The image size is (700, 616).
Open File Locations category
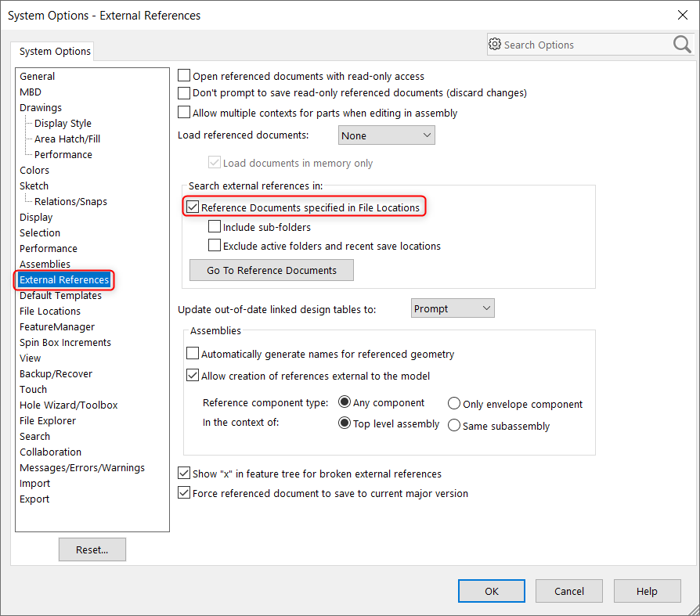pyautogui.click(x=50, y=311)
